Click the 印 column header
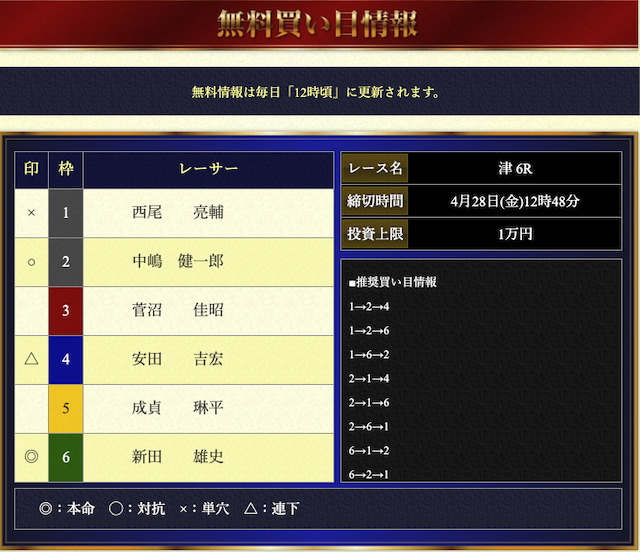Viewport: 640px width, 552px height. point(31,169)
